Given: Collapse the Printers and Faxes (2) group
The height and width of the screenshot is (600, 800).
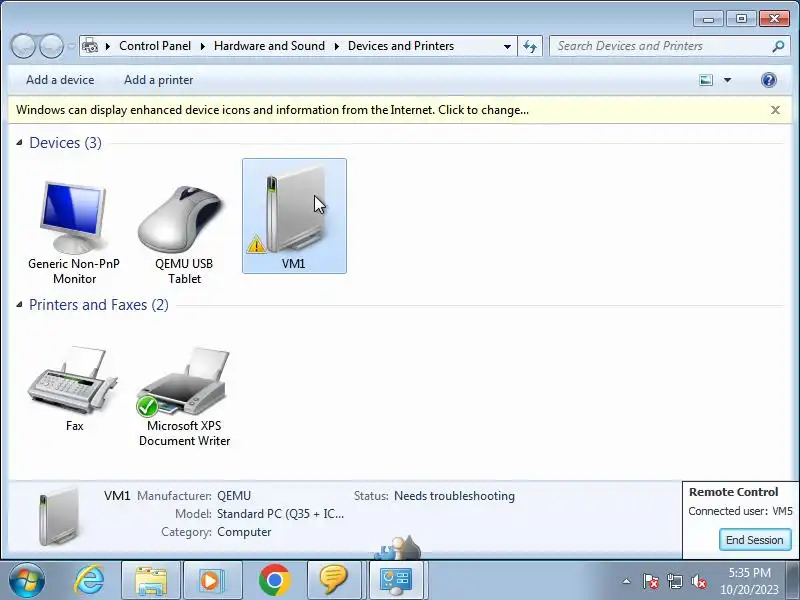Looking at the screenshot, I should point(19,305).
